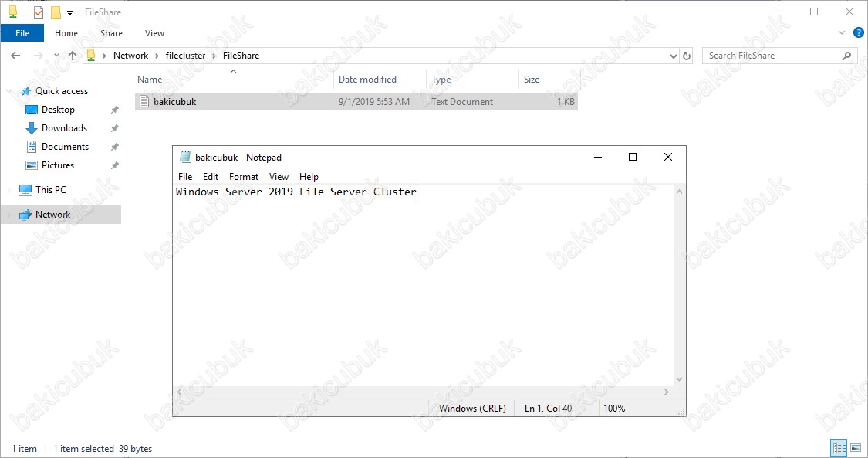868x458 pixels.
Task: Refresh the FileShare folder
Action: (687, 56)
